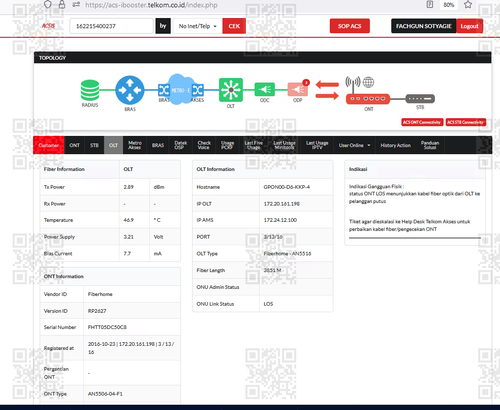The width and height of the screenshot is (500, 410).
Task: Click the ACS ONT Connectivity button
Action: pyautogui.click(x=422, y=122)
